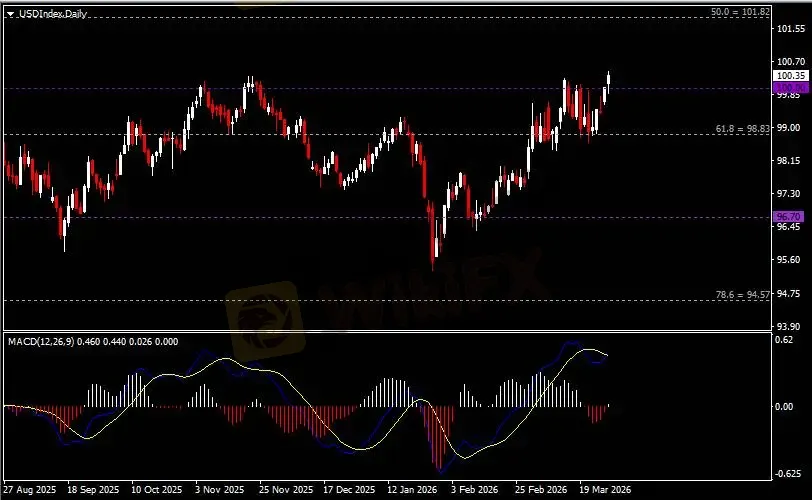
Task: Select the 61.8 = 98.83 Fibonacci label
Action: (743, 129)
